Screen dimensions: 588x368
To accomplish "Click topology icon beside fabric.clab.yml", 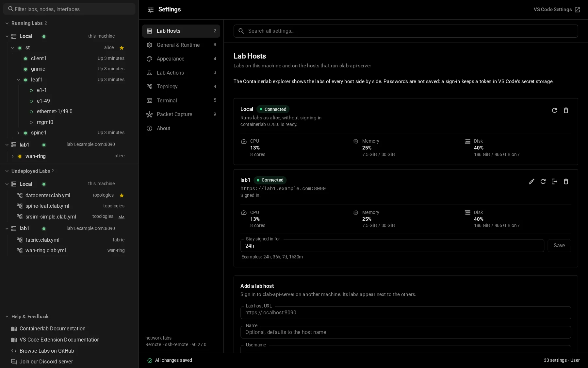I will point(20,240).
